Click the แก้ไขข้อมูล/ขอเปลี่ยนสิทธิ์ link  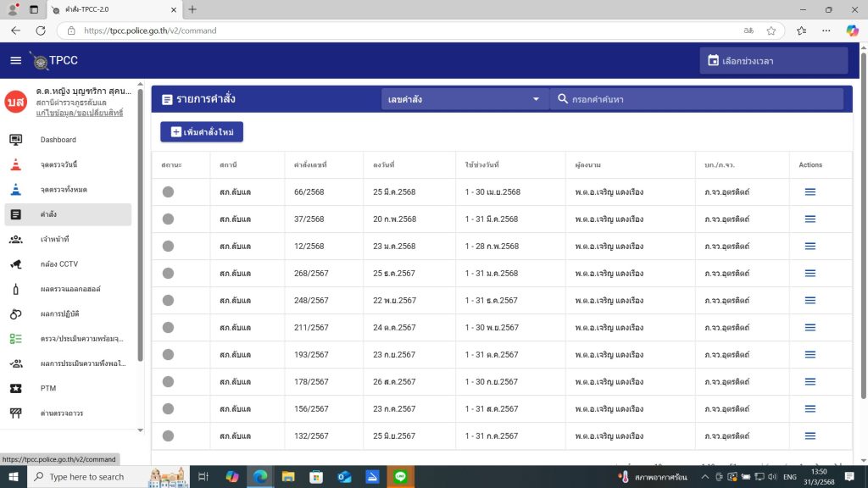click(80, 114)
